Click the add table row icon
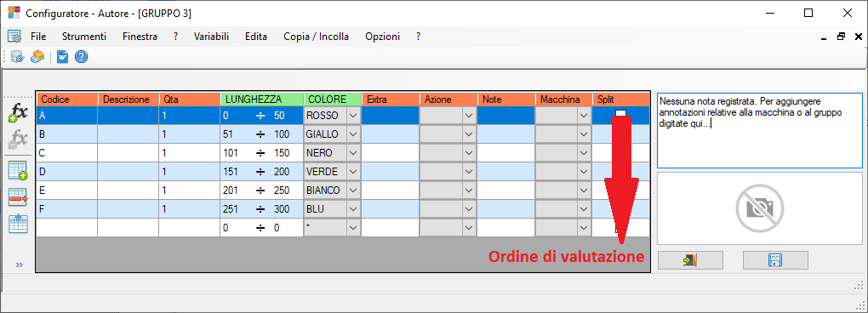868x313 pixels. (x=18, y=170)
